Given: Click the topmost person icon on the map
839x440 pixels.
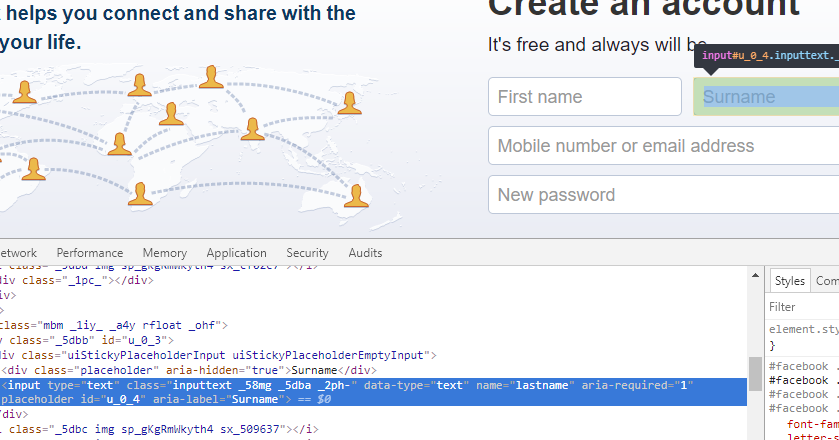Looking at the screenshot, I should click(x=211, y=77).
